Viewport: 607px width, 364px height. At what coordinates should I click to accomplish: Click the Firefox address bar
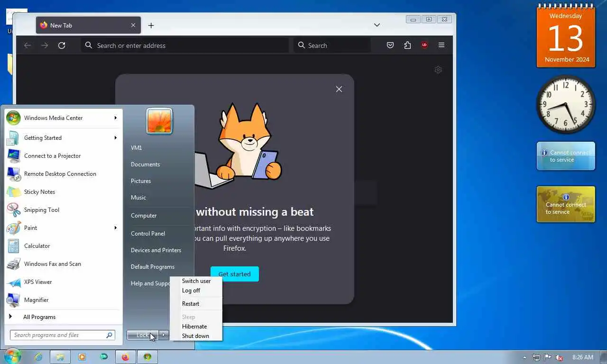click(x=185, y=45)
